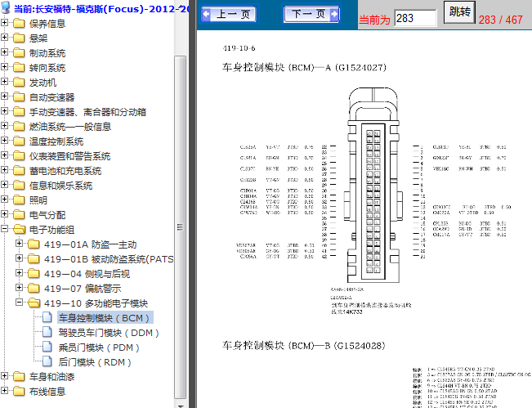
Task: Expand the 419—07 偏航警示 node
Action: coord(20,288)
